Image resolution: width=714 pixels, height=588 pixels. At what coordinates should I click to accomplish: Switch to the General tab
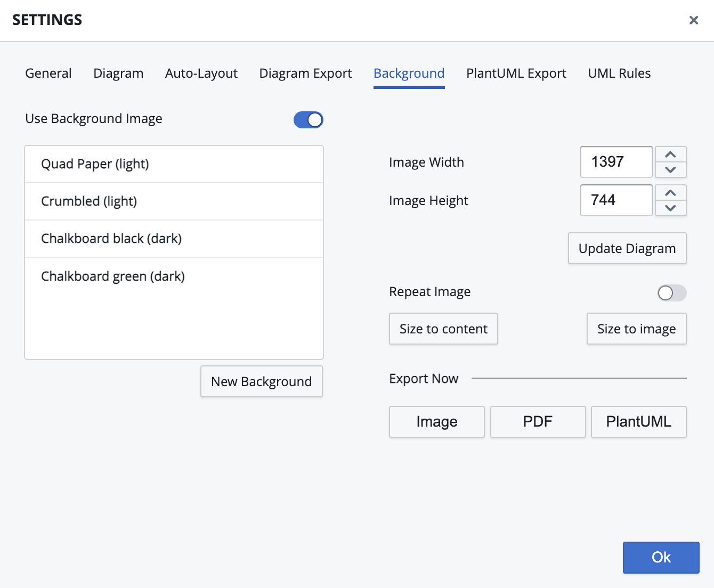(x=48, y=73)
